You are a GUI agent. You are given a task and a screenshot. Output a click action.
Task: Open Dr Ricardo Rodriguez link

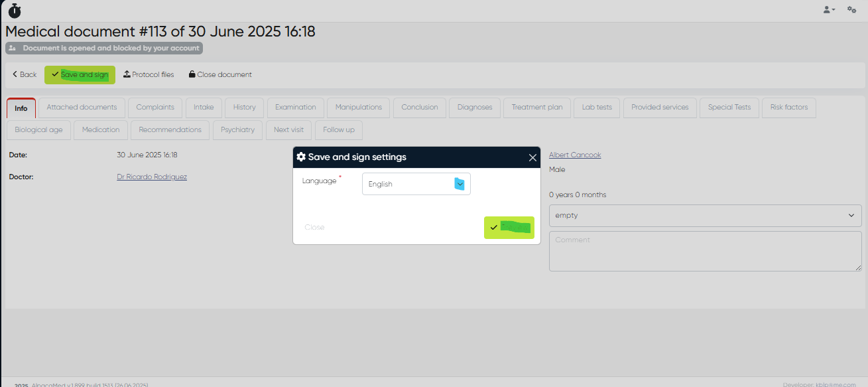click(x=152, y=177)
